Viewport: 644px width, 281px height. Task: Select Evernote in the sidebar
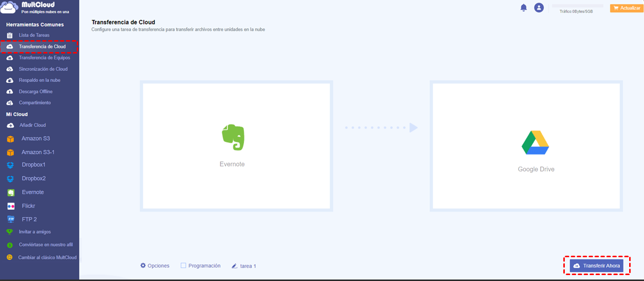click(x=33, y=192)
